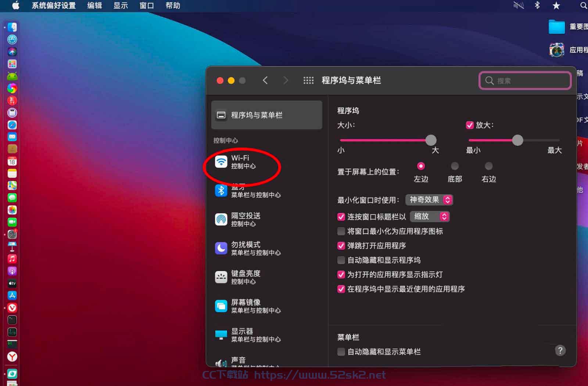Open Calendar showing 18 in the dock
588x386 pixels.
coord(12,161)
